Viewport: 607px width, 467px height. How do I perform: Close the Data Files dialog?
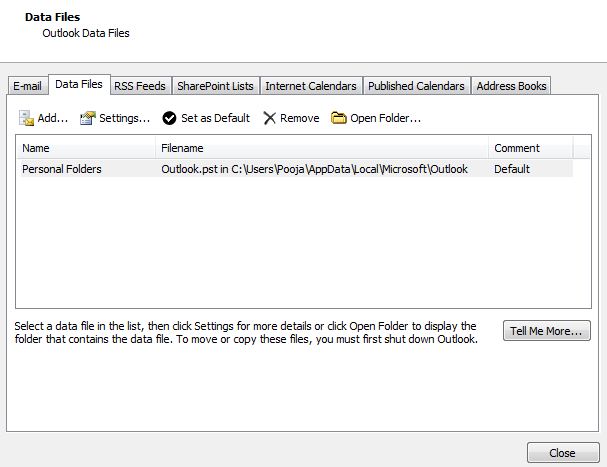(563, 453)
